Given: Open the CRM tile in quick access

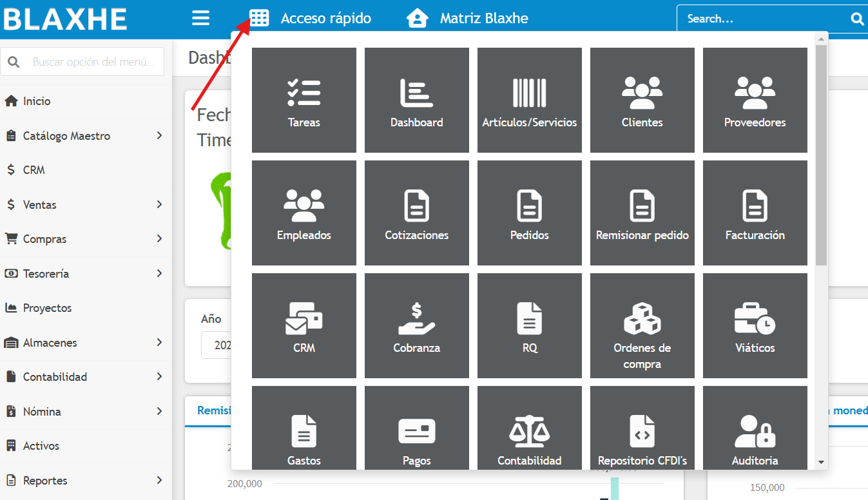Looking at the screenshot, I should point(304,325).
